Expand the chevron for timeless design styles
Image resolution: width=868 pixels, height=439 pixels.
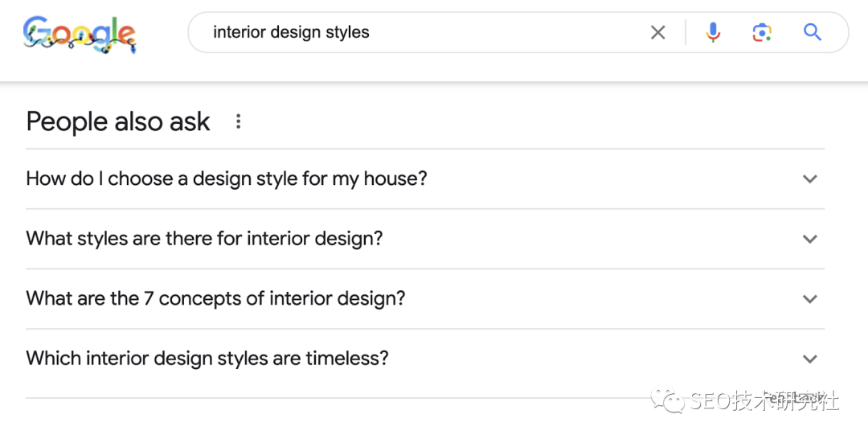810,359
